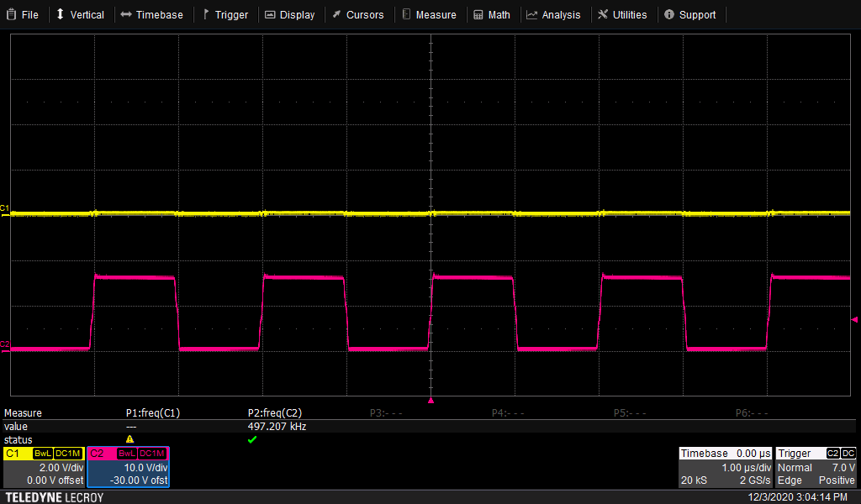
Task: Click the Utilities tools icon
Action: click(x=603, y=14)
